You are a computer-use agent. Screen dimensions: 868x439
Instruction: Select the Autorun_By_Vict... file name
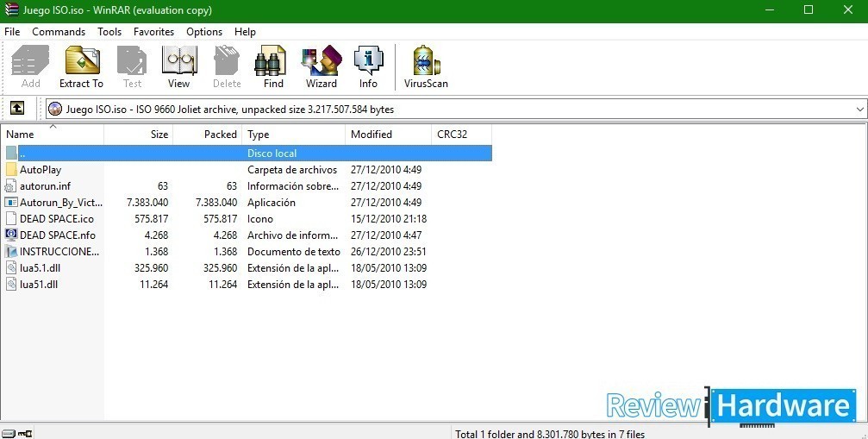click(x=61, y=202)
